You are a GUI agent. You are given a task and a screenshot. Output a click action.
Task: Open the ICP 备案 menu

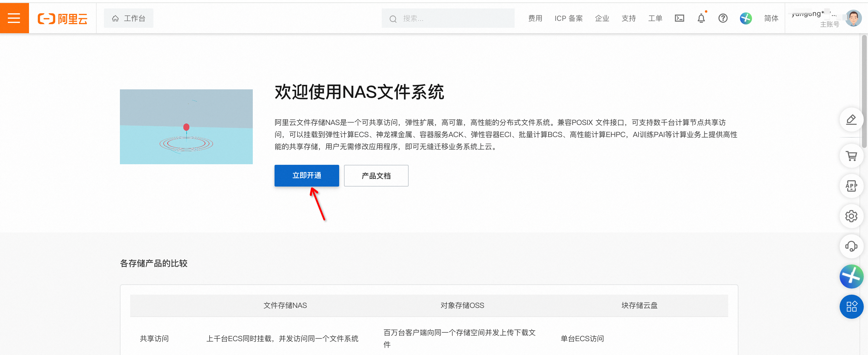[x=568, y=18]
